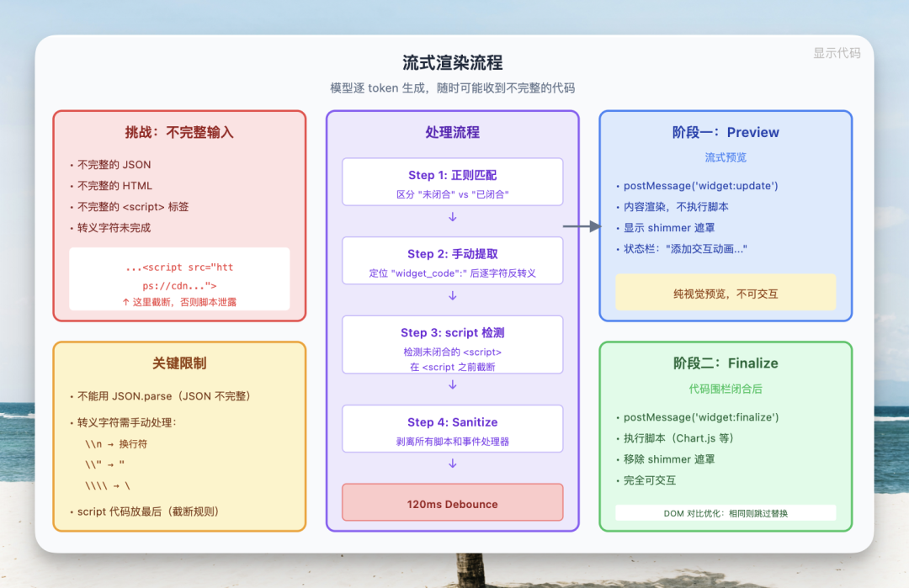
Task: Click the 关键限制 card header
Action: [179, 363]
